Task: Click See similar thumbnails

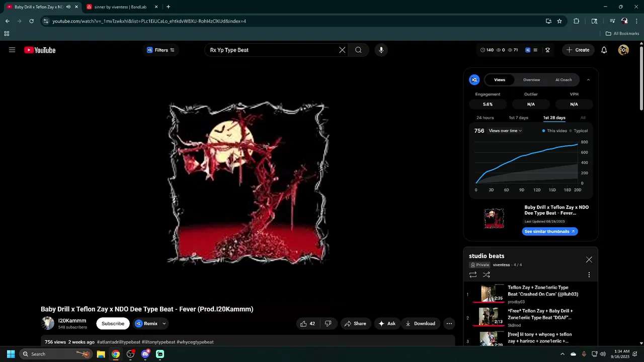Action: (549, 231)
